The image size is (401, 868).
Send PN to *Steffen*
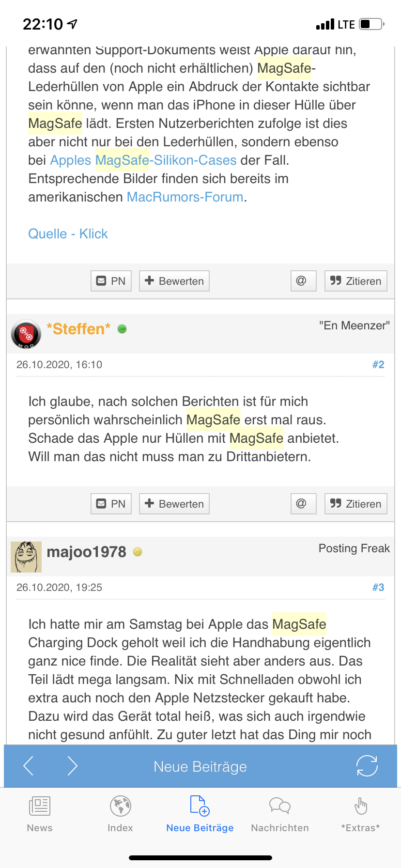pyautogui.click(x=111, y=504)
